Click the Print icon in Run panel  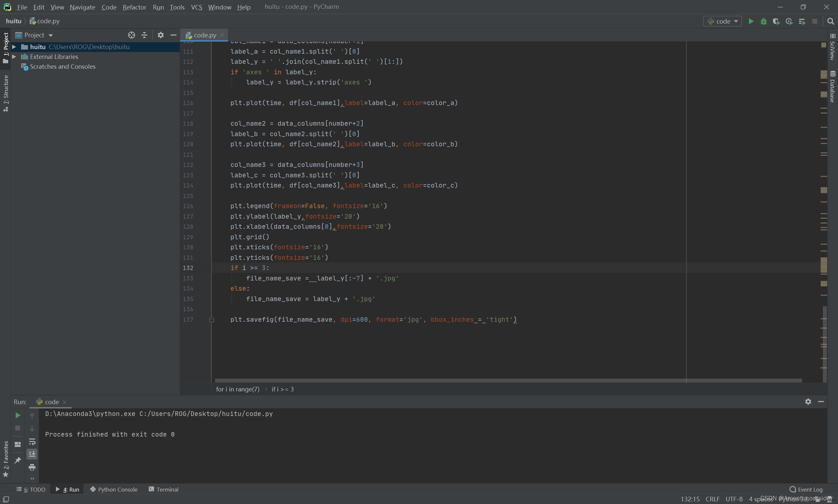[32, 467]
